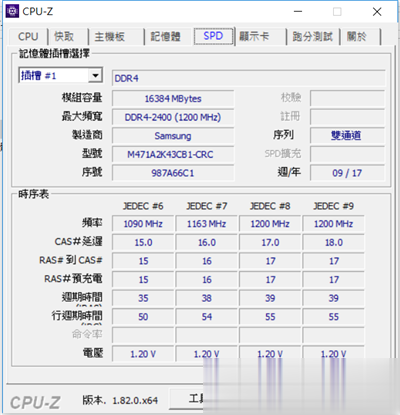
Task: Click the 09 / 17 week/year value
Action: (347, 173)
